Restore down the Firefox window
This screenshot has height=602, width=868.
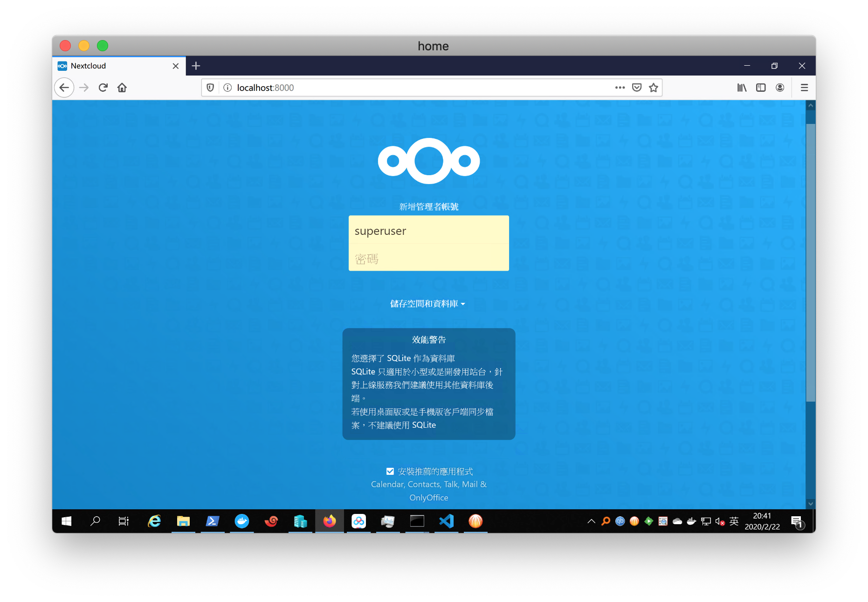tap(774, 66)
